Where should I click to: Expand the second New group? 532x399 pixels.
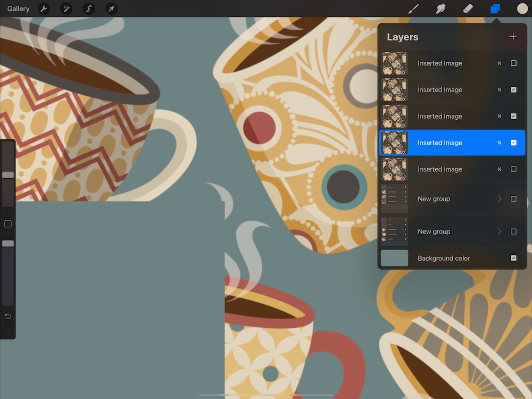[x=499, y=231]
